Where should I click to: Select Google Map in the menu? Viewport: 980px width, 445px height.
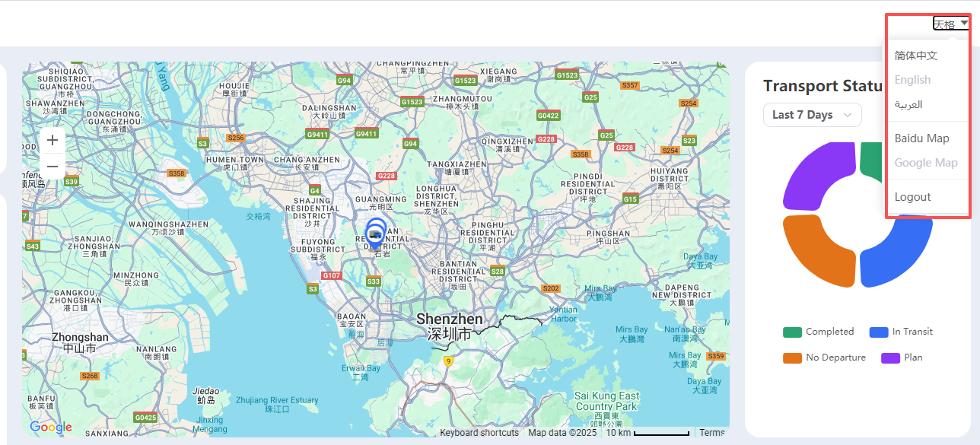(926, 163)
